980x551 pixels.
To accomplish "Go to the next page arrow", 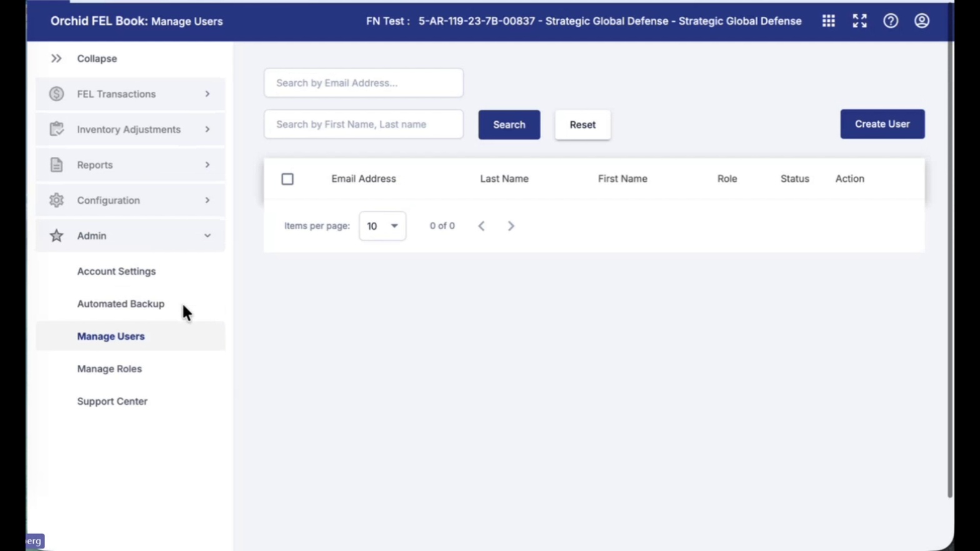I will point(511,226).
